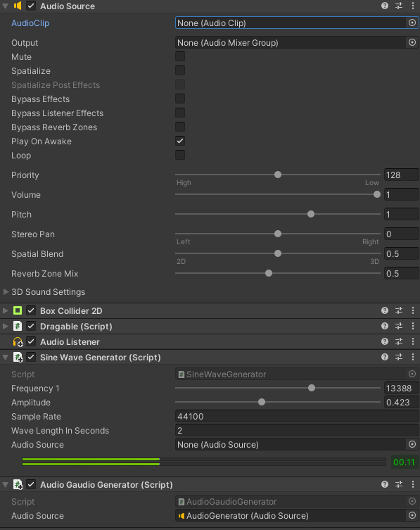The width and height of the screenshot is (420, 530).
Task: Enable Bypass Listener Effects checkbox
Action: tap(180, 113)
